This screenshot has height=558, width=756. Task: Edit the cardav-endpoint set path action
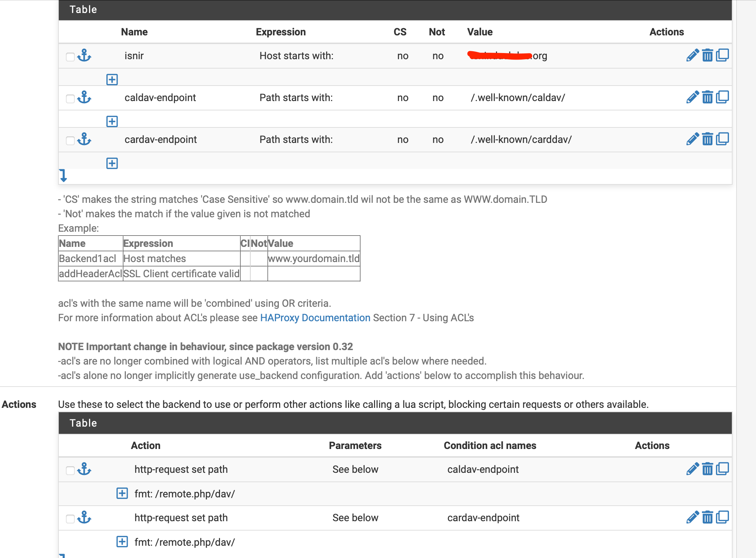[692, 518]
